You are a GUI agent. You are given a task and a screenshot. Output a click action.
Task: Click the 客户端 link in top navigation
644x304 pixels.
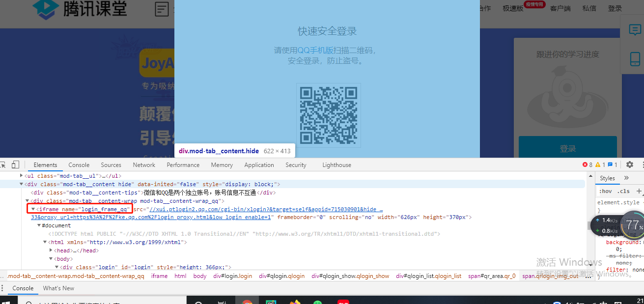pos(560,8)
